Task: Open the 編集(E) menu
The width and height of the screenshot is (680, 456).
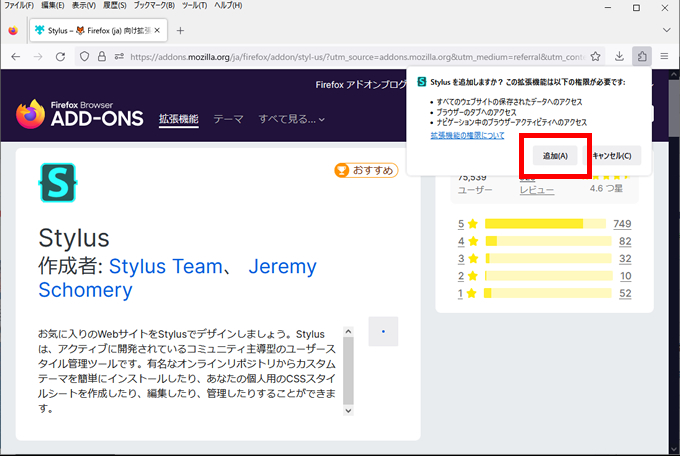Action: coord(53,6)
